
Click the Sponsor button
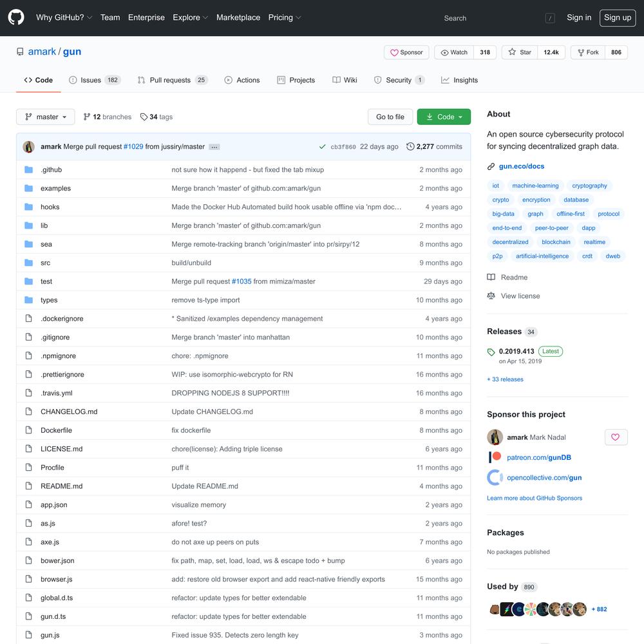[x=406, y=52]
